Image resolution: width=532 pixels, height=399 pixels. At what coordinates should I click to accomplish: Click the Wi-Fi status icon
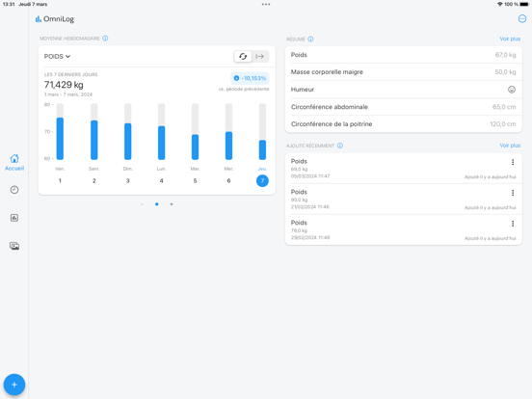point(500,4)
